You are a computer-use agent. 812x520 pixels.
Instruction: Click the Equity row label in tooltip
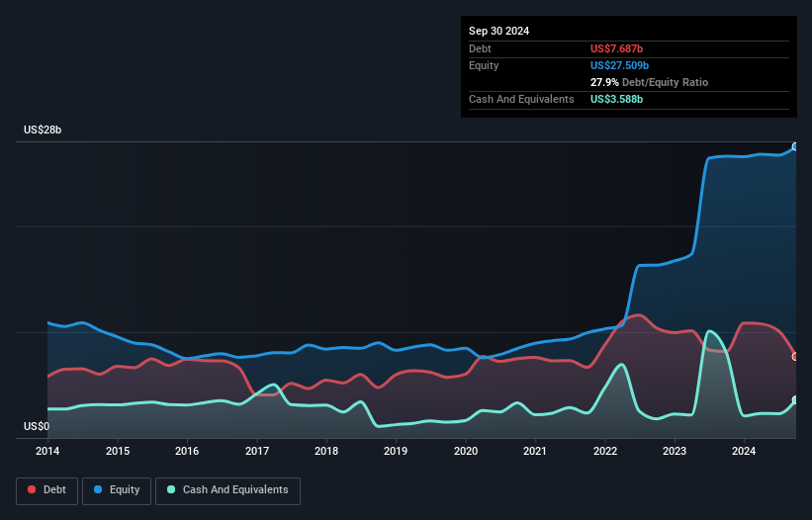point(484,65)
